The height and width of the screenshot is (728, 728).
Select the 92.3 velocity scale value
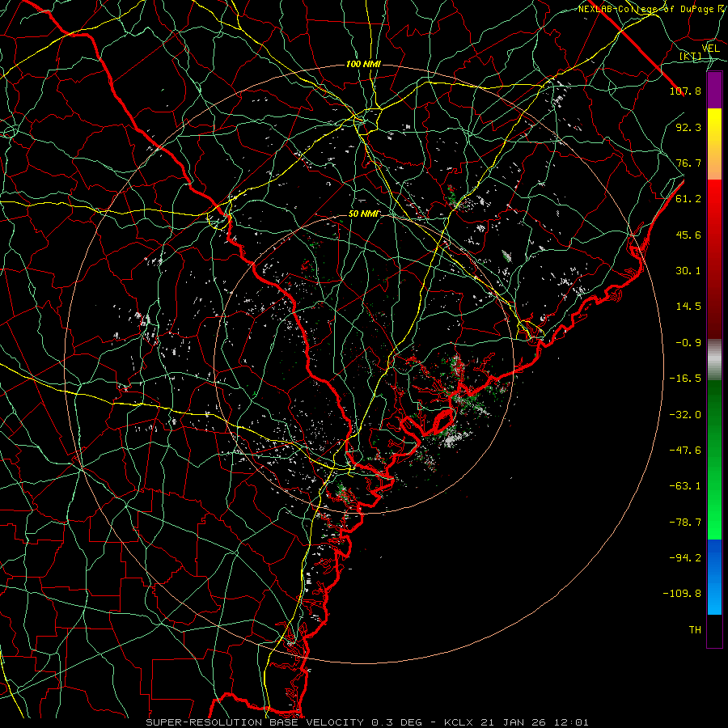pyautogui.click(x=688, y=127)
